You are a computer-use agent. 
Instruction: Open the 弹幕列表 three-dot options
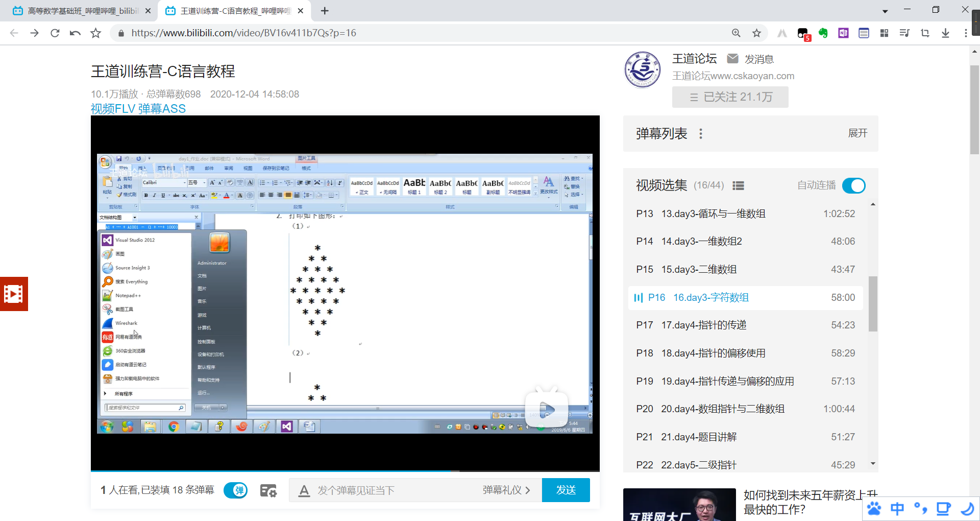701,134
